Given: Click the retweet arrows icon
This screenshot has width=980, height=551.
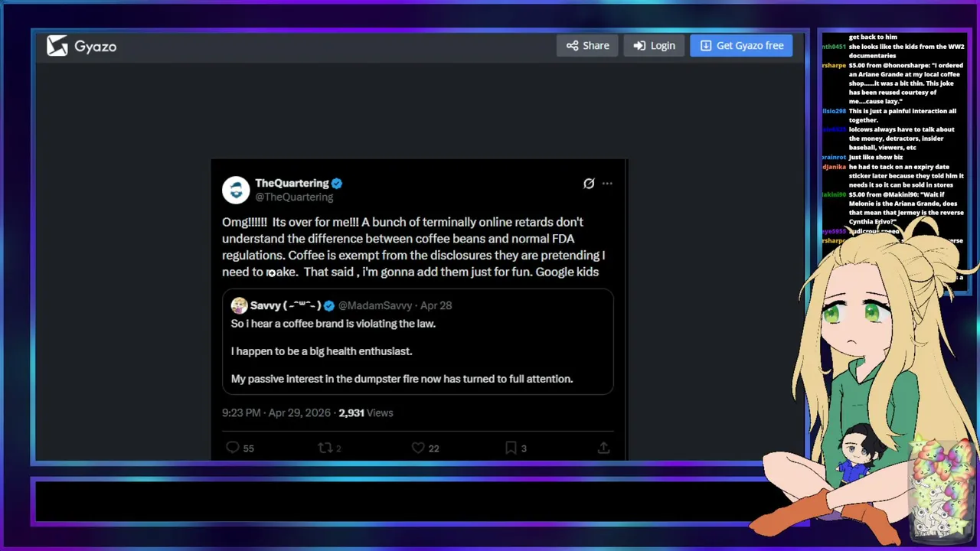Looking at the screenshot, I should pyautogui.click(x=325, y=448).
